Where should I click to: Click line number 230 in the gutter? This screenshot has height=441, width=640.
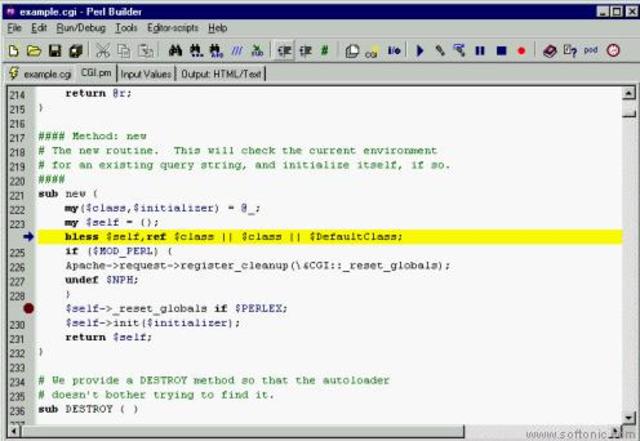pos(17,325)
